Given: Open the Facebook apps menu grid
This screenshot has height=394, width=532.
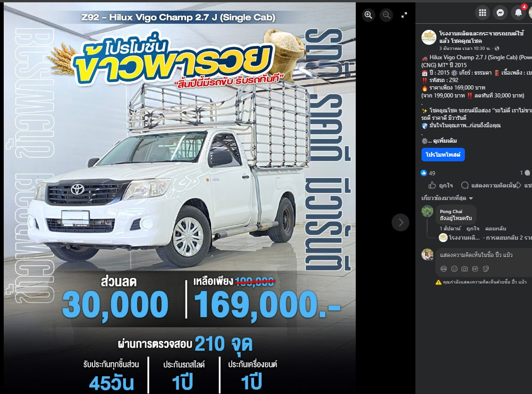Looking at the screenshot, I should click(483, 13).
